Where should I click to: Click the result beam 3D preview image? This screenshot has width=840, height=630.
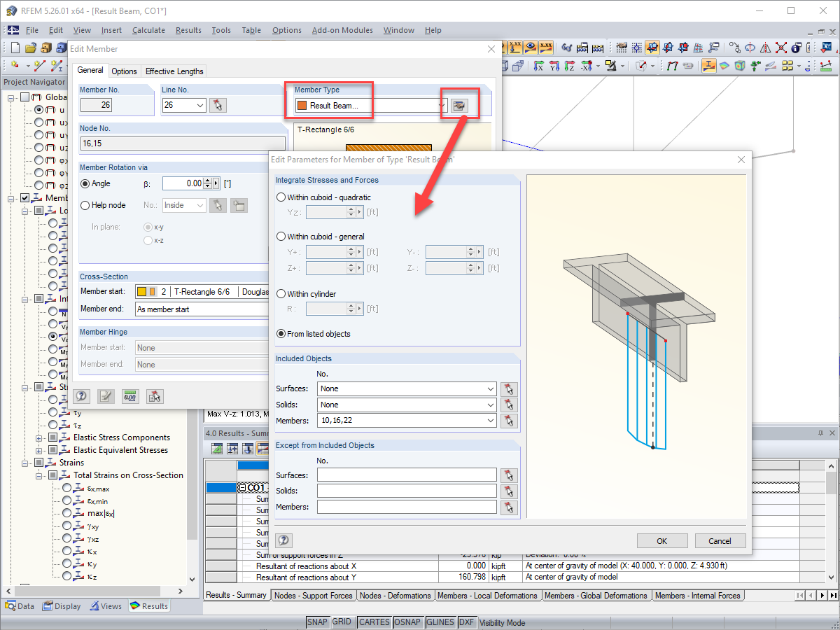click(x=637, y=346)
